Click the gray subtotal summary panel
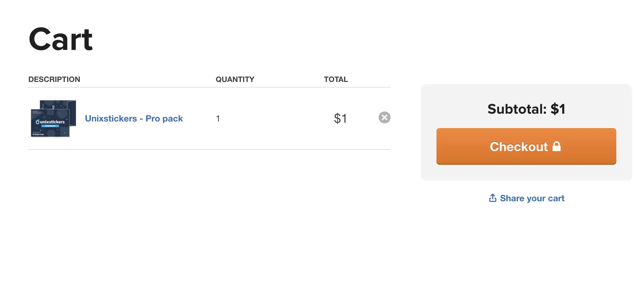The image size is (644, 297). (x=526, y=132)
